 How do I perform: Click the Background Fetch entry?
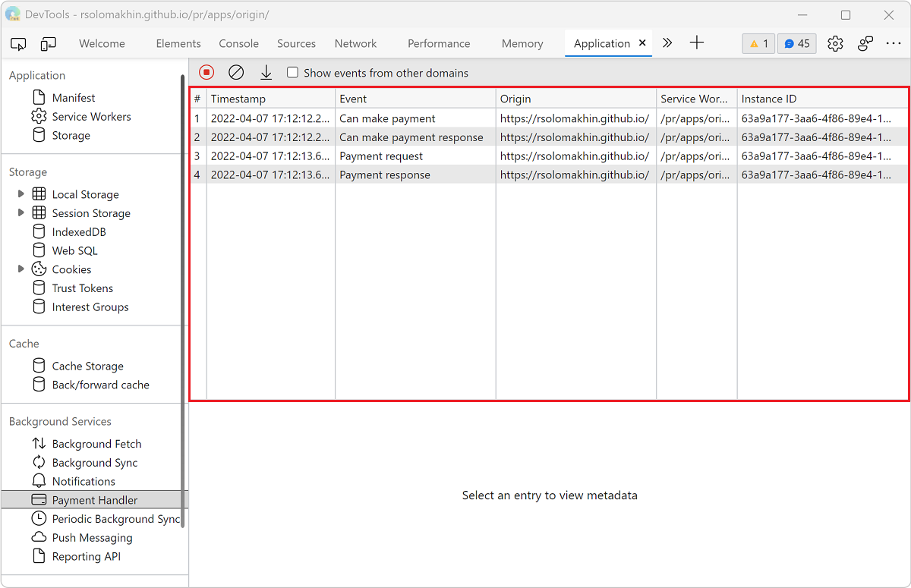pyautogui.click(x=96, y=443)
